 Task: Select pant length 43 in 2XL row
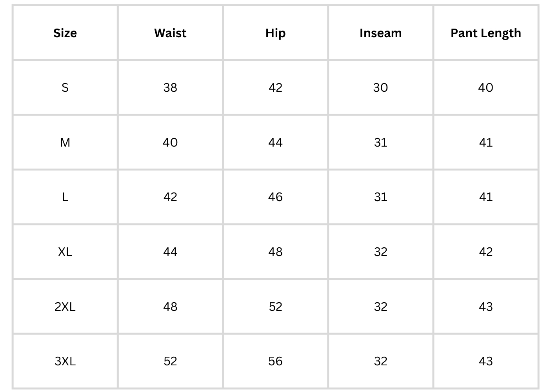pos(485,307)
